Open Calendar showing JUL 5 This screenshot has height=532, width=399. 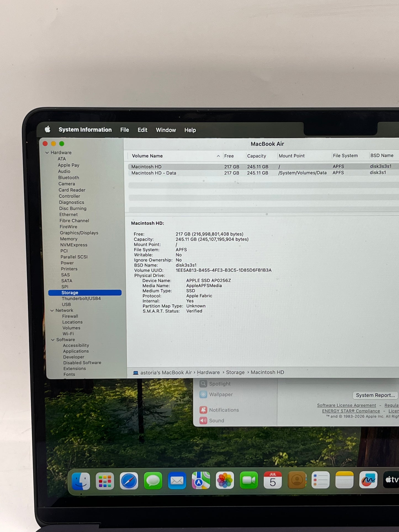point(273,480)
